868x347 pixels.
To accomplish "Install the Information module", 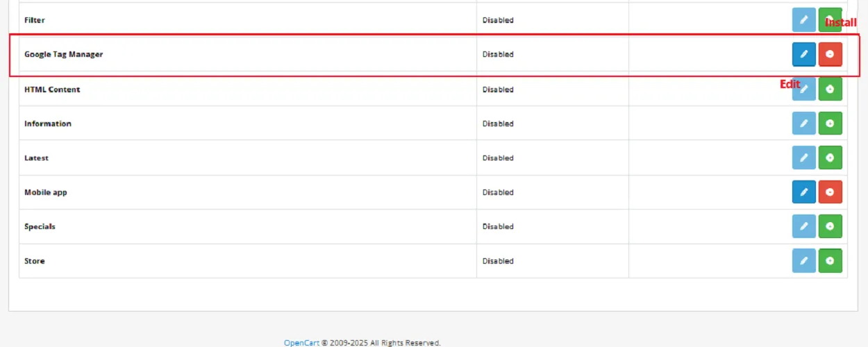I will click(x=830, y=124).
